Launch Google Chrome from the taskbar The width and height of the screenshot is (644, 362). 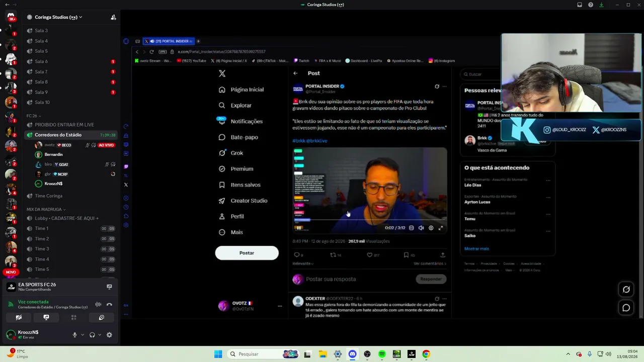pos(426,354)
